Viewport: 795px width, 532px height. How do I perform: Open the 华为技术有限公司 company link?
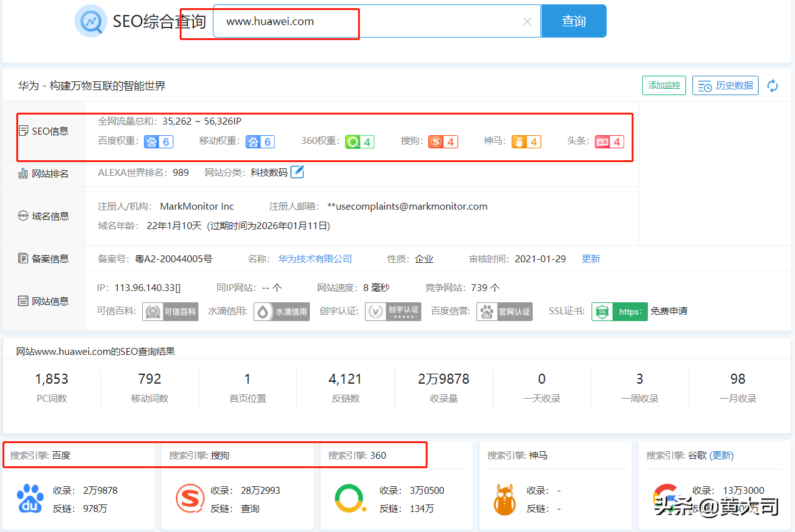click(x=315, y=258)
